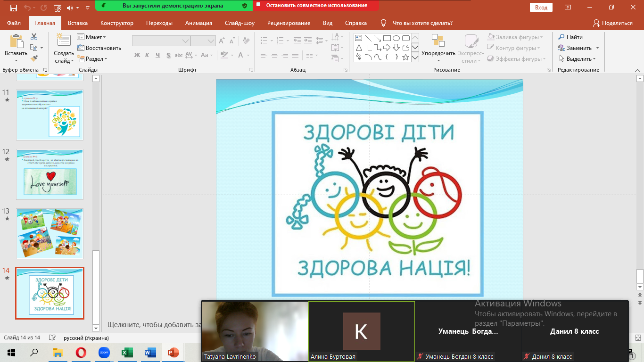Screen dimensions: 644x362
Task: Switch to the Анимация tab
Action: pos(198,23)
